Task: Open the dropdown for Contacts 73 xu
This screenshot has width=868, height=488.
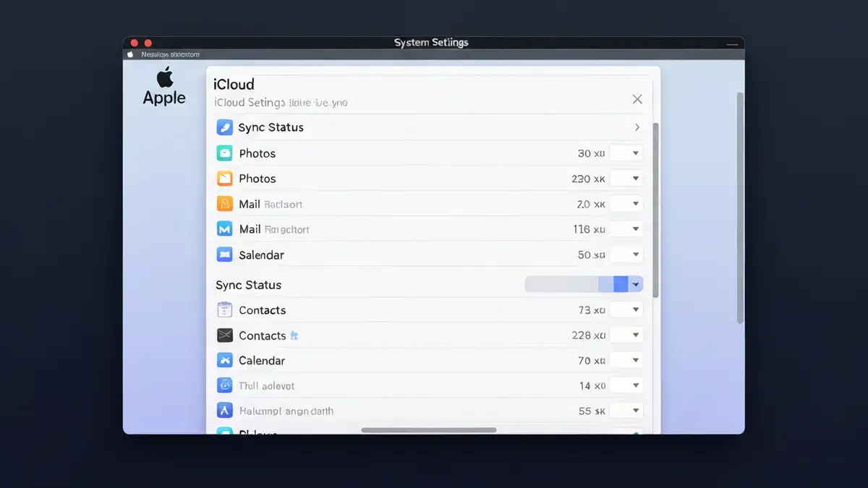Action: [x=626, y=310]
